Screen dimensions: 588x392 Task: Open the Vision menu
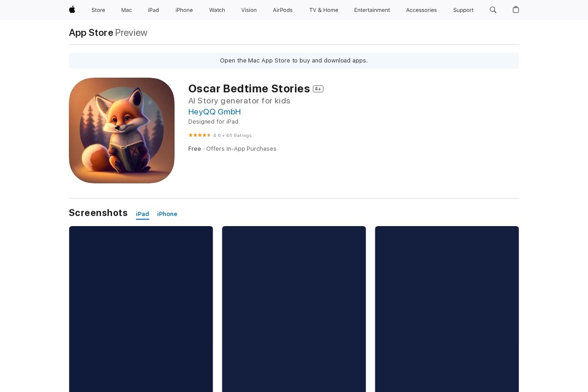point(249,10)
